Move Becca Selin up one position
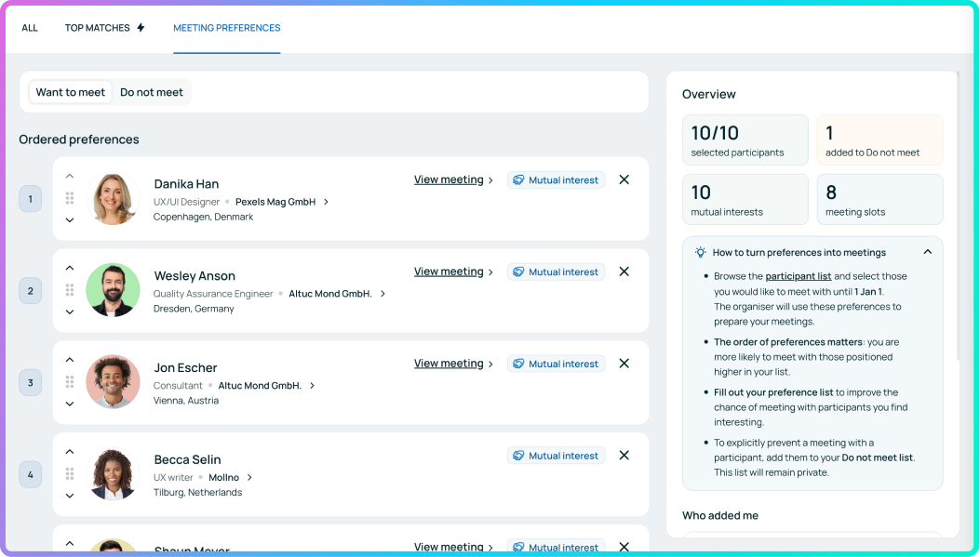Image resolution: width=980 pixels, height=557 pixels. (x=70, y=452)
